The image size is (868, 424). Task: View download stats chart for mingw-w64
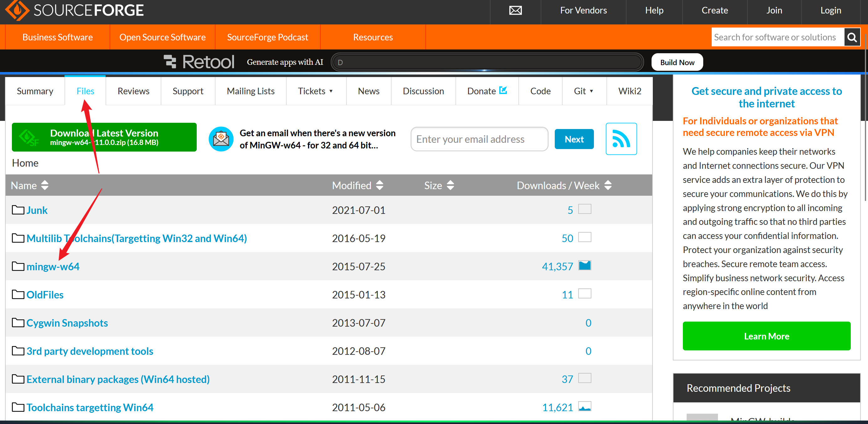click(x=585, y=265)
